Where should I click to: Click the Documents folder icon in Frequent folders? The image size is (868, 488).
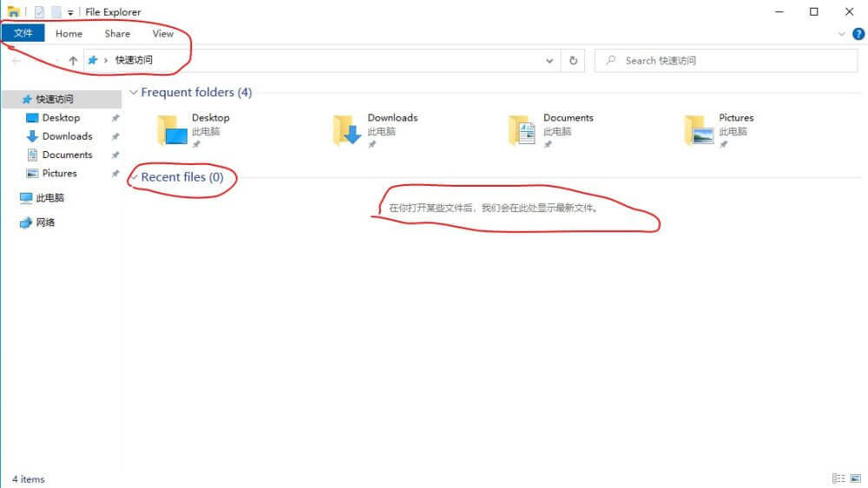523,130
